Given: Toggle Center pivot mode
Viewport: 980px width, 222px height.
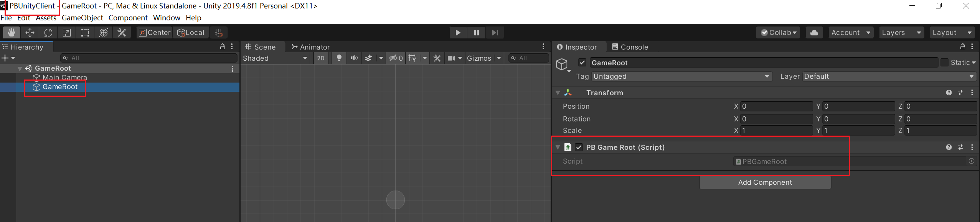Looking at the screenshot, I should coord(155,33).
